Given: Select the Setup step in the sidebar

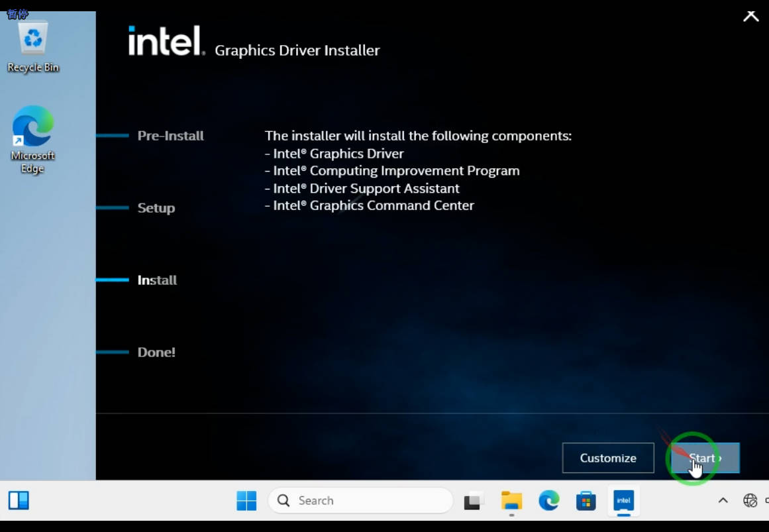Looking at the screenshot, I should click(x=156, y=208).
